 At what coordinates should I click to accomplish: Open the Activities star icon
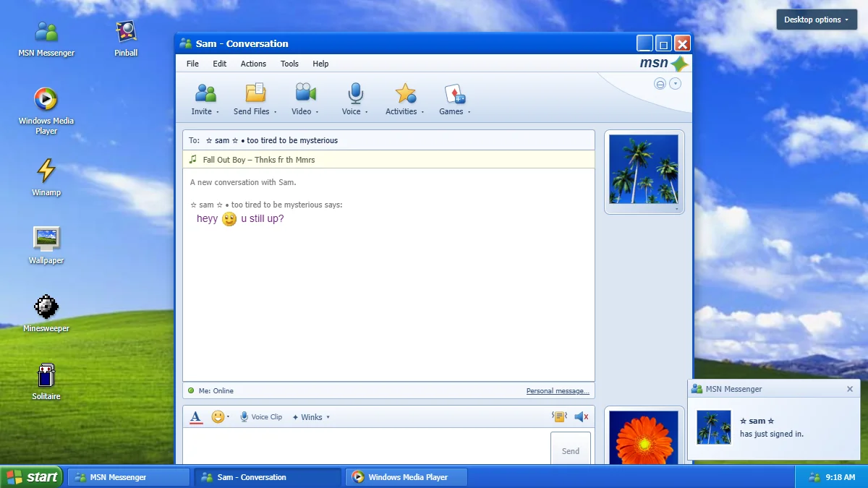[405, 93]
